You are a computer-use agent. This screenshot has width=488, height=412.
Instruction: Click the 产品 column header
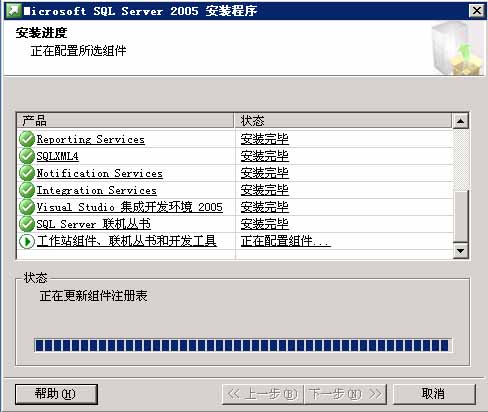click(126, 120)
